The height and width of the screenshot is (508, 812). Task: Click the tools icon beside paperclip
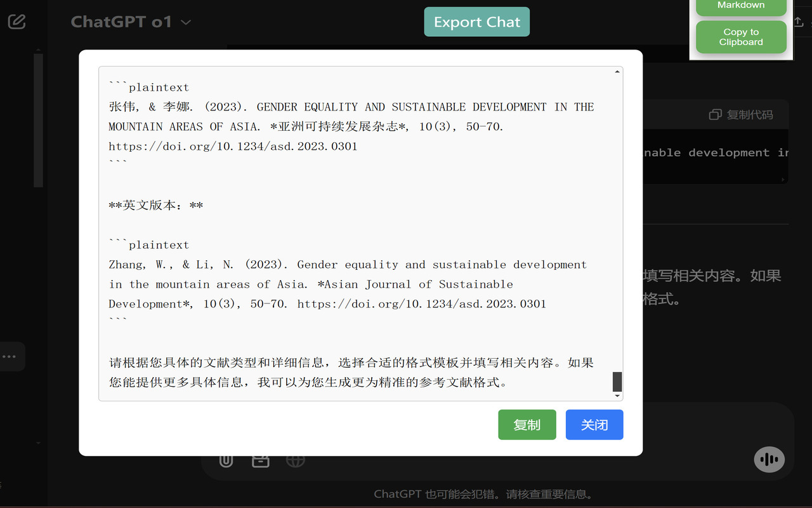tap(261, 460)
